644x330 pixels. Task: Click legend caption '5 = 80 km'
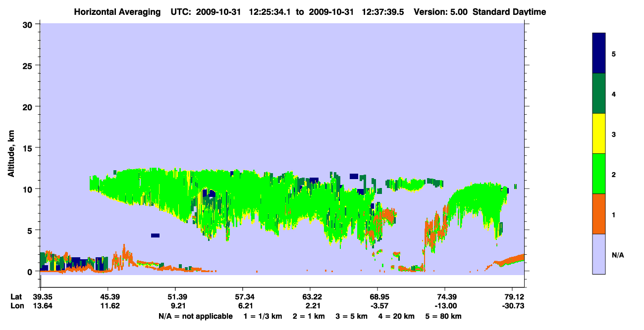[444, 316]
